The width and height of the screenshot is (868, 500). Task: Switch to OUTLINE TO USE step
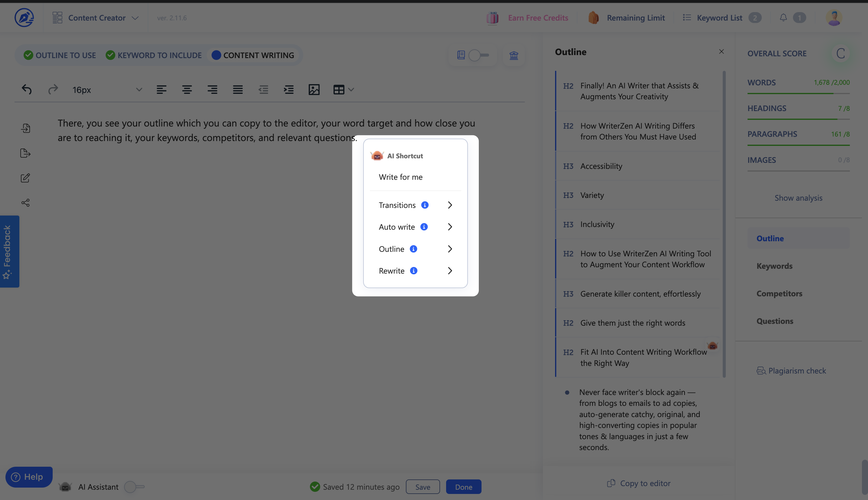[60, 55]
